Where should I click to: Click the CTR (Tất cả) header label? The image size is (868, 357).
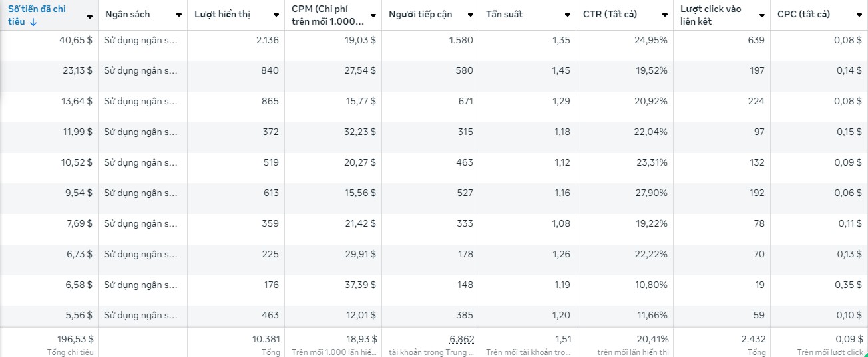pos(610,15)
